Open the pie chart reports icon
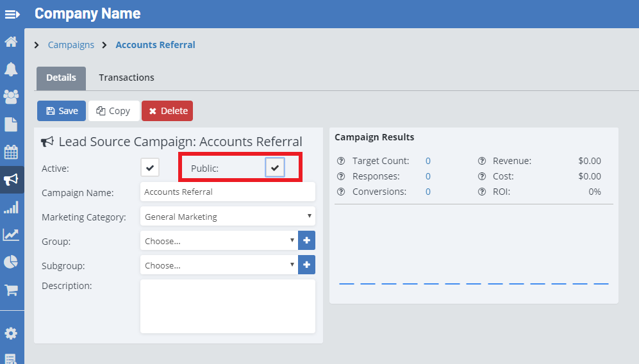Viewport: 639px width, 364px height. 11,262
